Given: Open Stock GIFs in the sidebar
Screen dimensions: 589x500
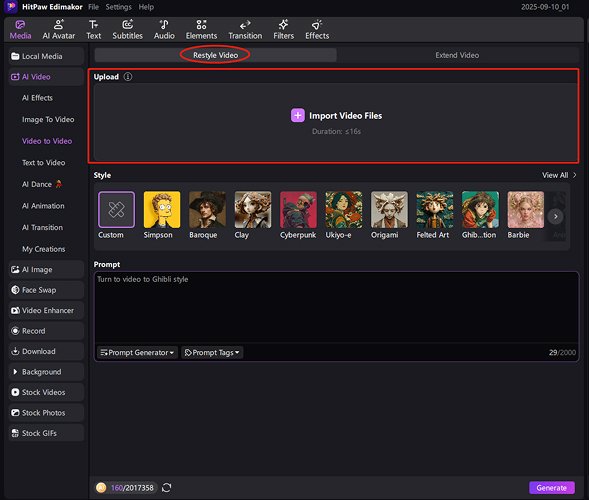Looking at the screenshot, I should pos(46,433).
